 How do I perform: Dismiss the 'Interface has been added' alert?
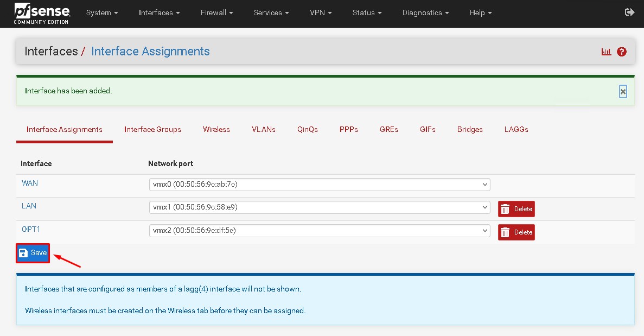(623, 92)
